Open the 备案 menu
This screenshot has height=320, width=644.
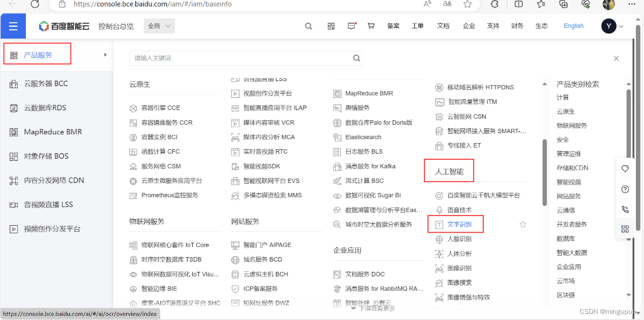pyautogui.click(x=393, y=26)
